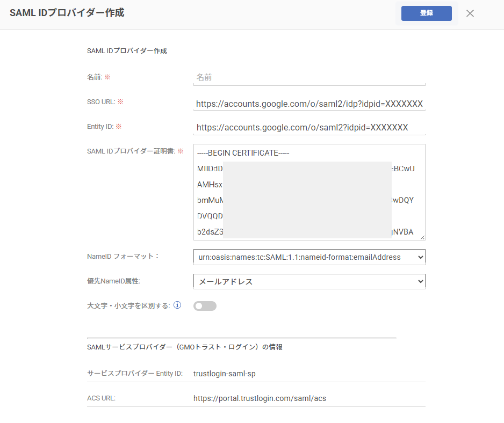Click the Entity ID label
504x423 pixels.
[100, 127]
